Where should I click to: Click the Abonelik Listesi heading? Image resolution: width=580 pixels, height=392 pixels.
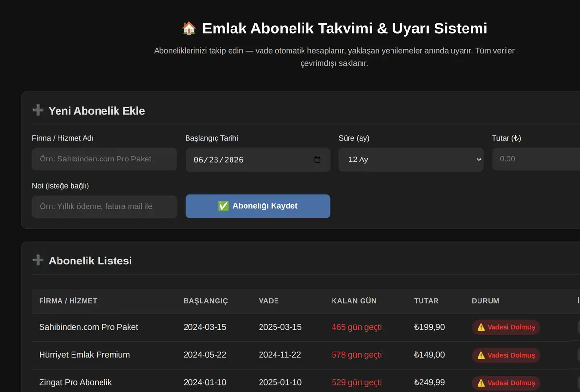(90, 261)
